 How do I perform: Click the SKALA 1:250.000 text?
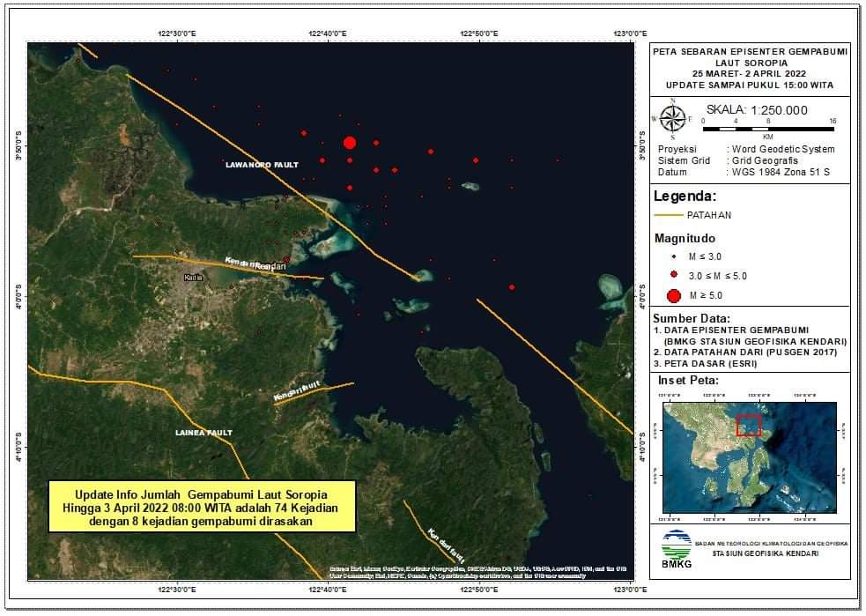pyautogui.click(x=757, y=110)
